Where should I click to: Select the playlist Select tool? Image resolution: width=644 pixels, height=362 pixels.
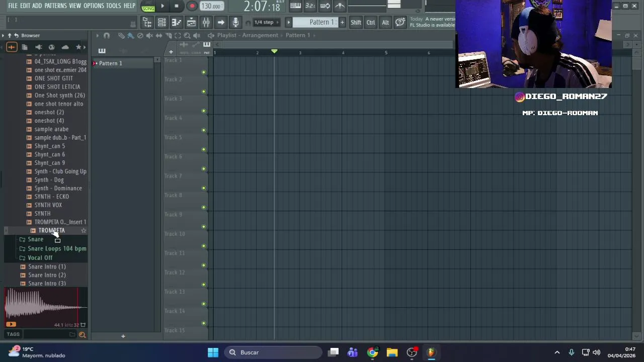(178, 35)
